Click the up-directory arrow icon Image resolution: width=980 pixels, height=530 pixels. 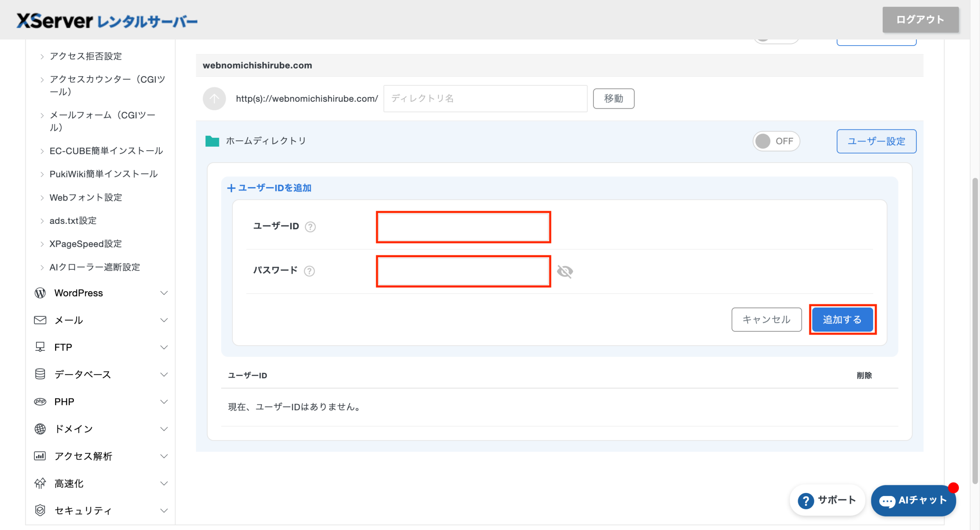click(214, 99)
